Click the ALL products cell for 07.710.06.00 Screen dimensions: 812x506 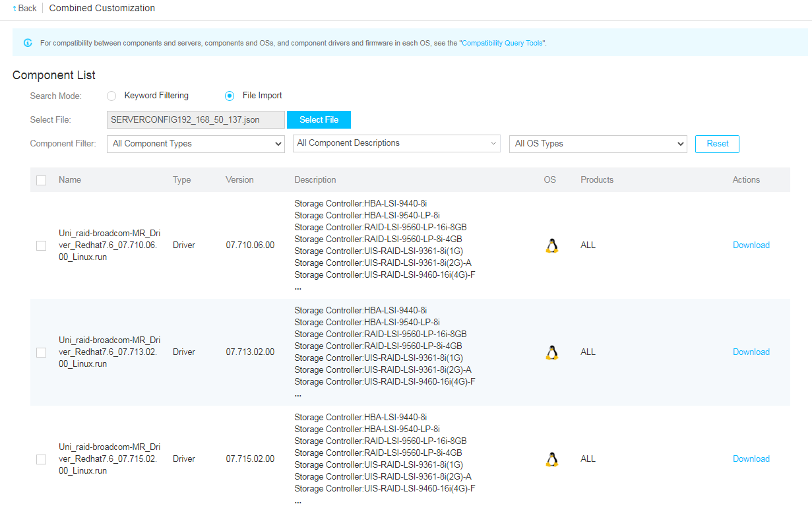tap(588, 245)
